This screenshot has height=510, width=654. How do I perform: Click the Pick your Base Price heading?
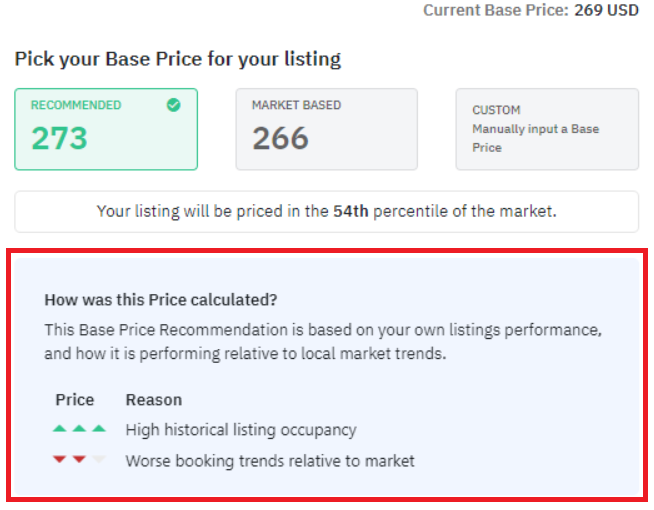point(178,59)
